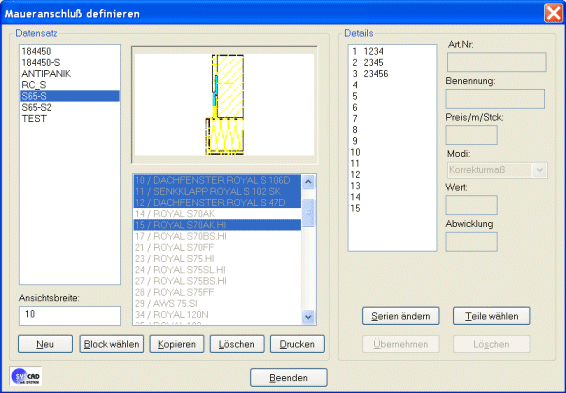Click the Serien ändern button
This screenshot has width=566, height=393.
point(401,316)
